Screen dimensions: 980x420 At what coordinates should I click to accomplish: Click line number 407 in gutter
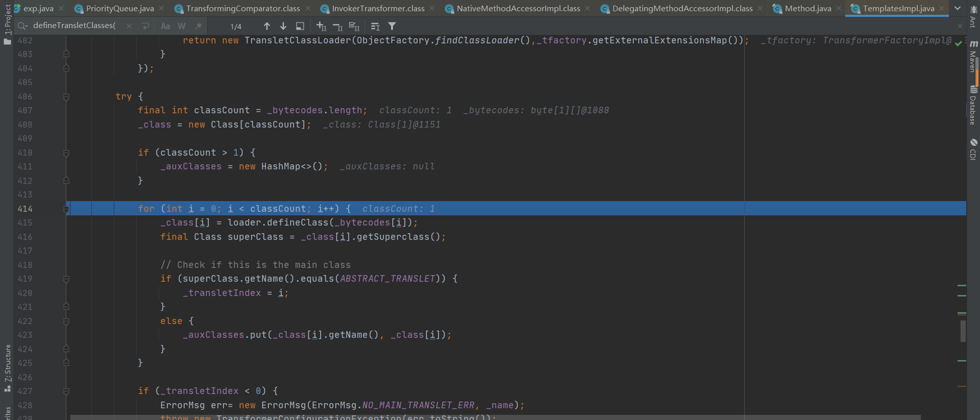[x=24, y=110]
